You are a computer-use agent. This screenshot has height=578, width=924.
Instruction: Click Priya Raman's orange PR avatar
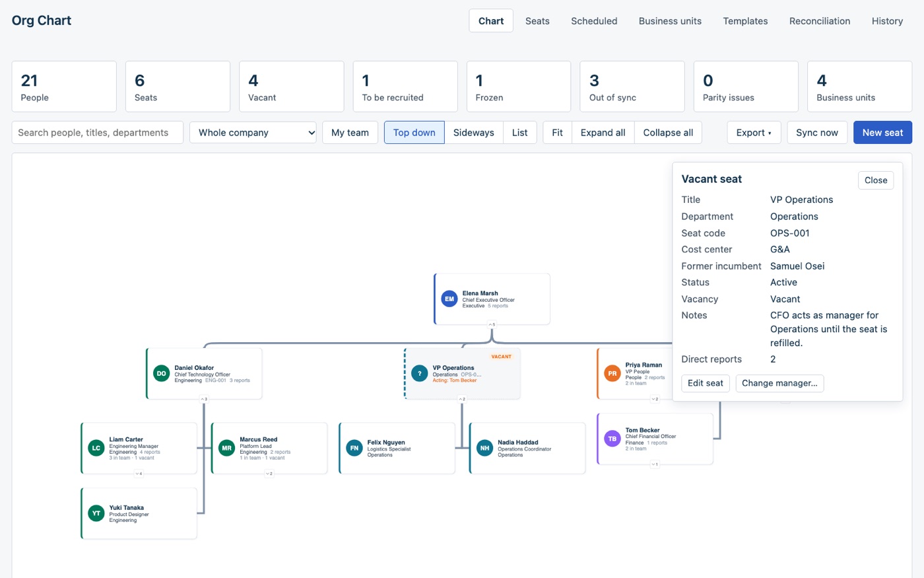(612, 374)
